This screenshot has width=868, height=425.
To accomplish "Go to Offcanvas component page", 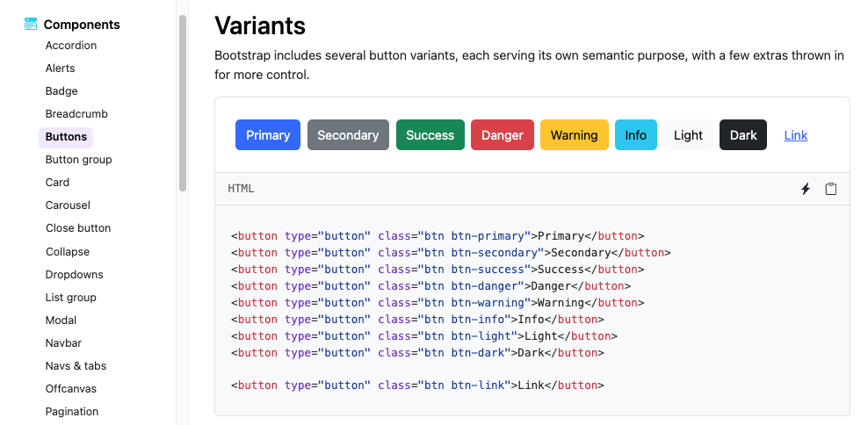I will click(71, 388).
